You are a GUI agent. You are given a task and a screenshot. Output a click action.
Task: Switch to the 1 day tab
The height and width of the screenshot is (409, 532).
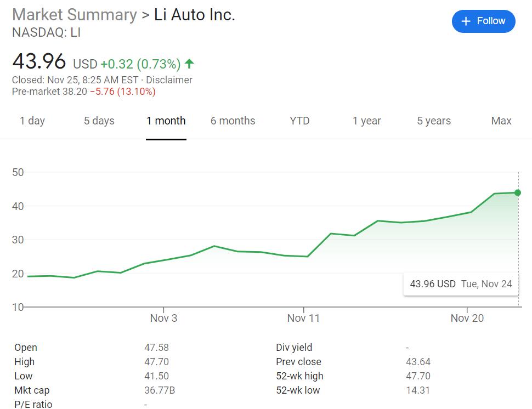[32, 121]
